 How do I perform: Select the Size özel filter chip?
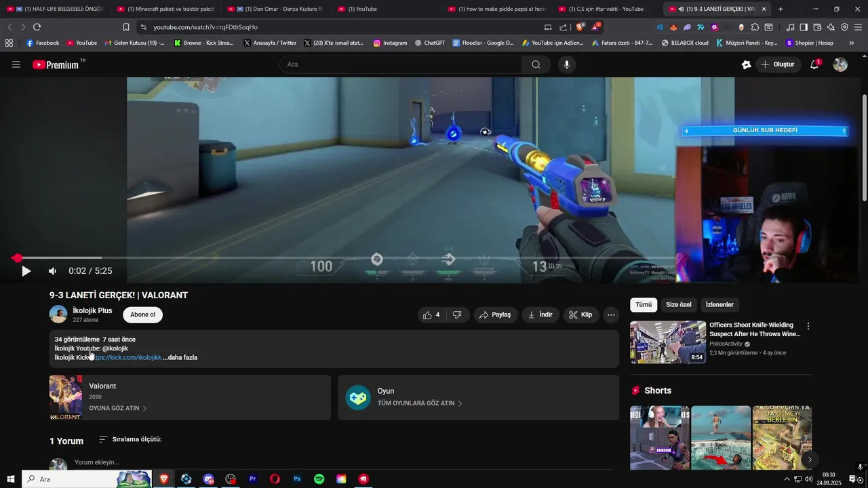tap(679, 305)
